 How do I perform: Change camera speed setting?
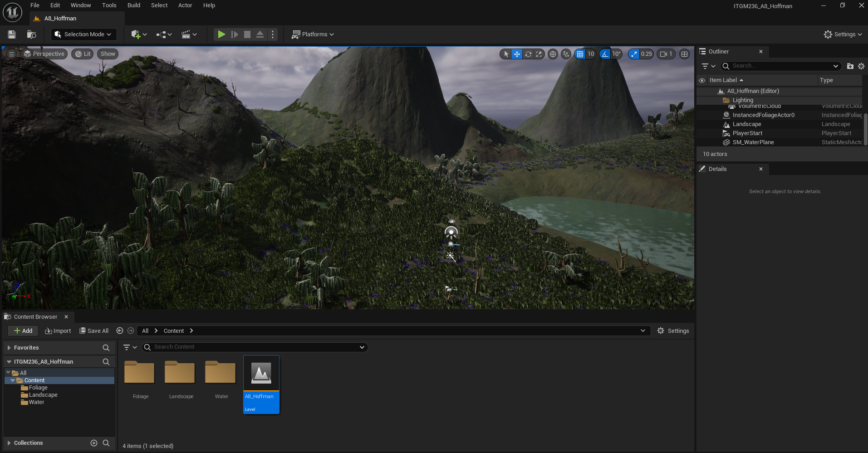point(666,54)
